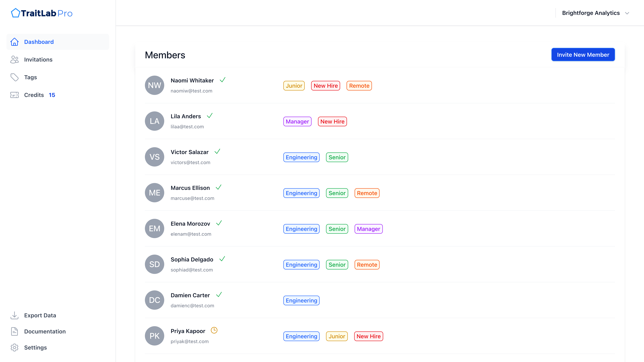Click the Junior tag on Naomi Whitaker
Screen dimensions: 644x362
pyautogui.click(x=294, y=86)
